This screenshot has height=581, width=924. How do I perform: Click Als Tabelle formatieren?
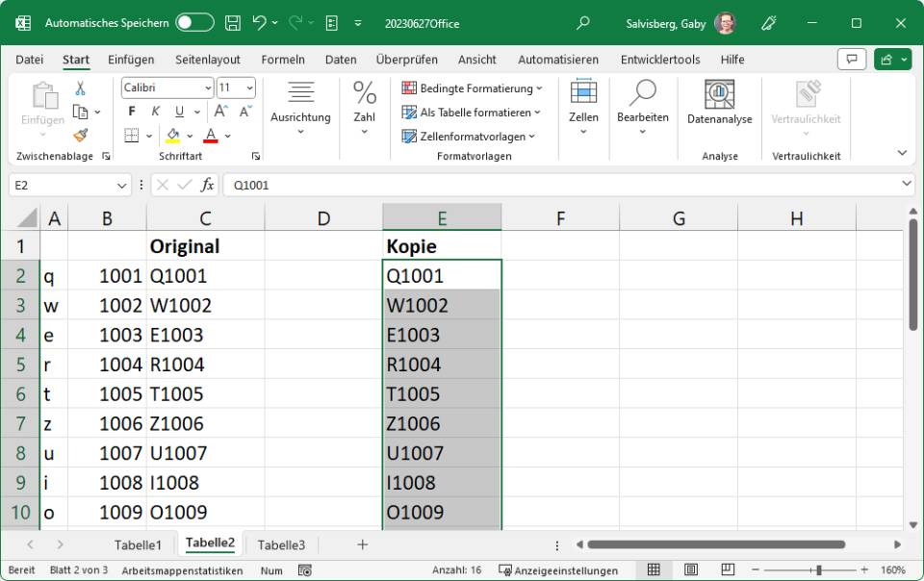point(472,113)
